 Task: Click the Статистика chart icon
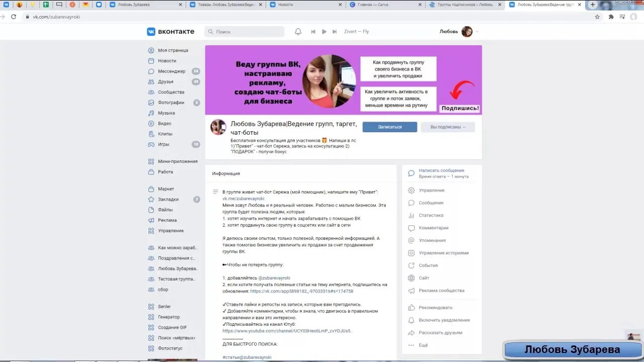(411, 216)
